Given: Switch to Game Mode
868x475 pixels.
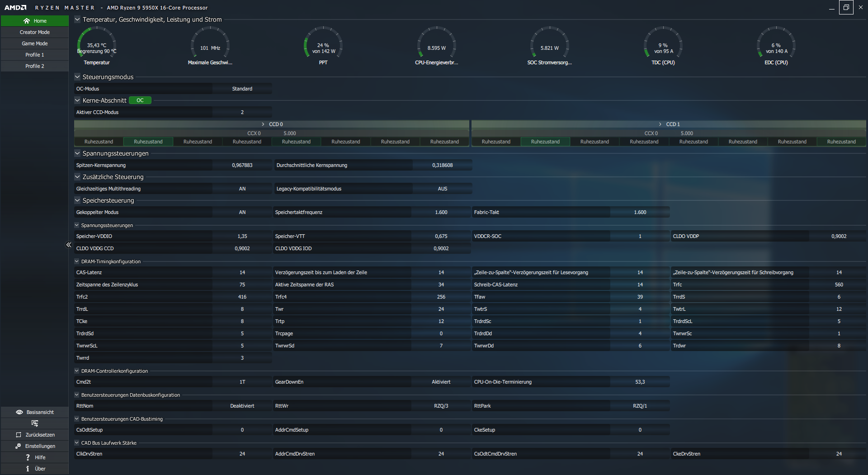Looking at the screenshot, I should click(x=35, y=43).
